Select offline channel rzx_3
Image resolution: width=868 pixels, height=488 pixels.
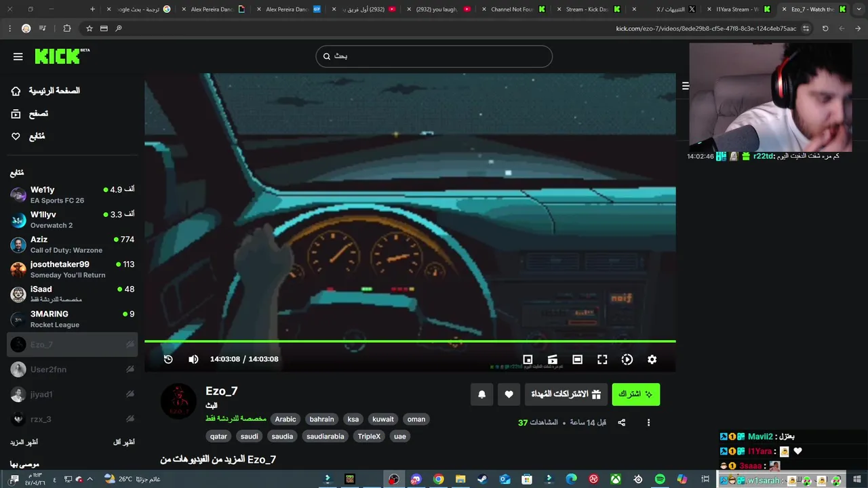point(72,419)
